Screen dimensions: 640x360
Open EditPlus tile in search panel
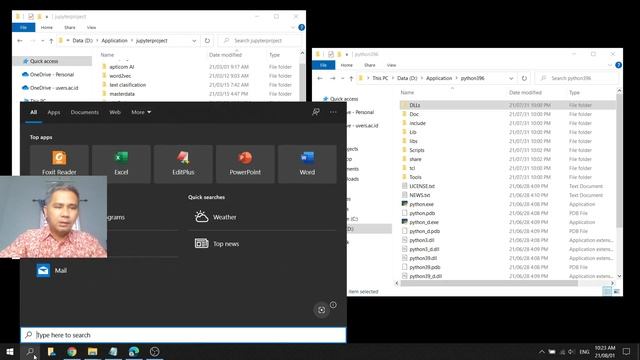point(183,164)
